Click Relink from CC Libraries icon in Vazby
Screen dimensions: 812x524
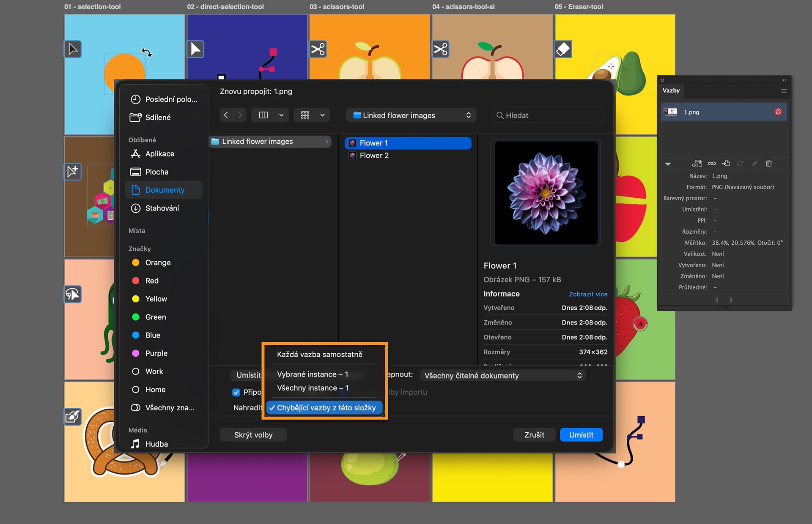tap(697, 164)
